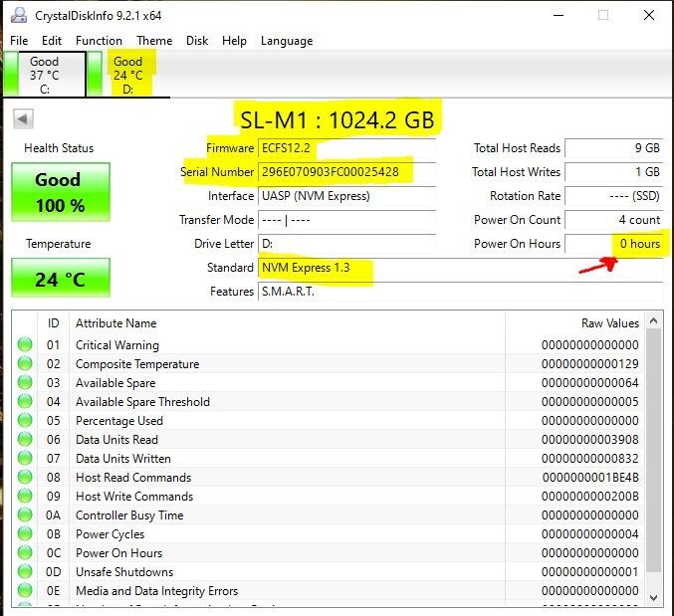Select the D: drive tab
674x616 pixels.
[x=128, y=75]
